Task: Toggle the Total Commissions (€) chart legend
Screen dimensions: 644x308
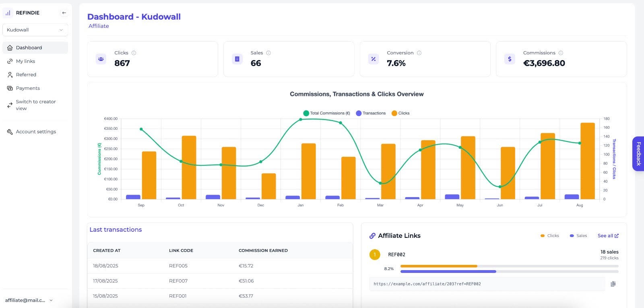Action: pyautogui.click(x=326, y=113)
